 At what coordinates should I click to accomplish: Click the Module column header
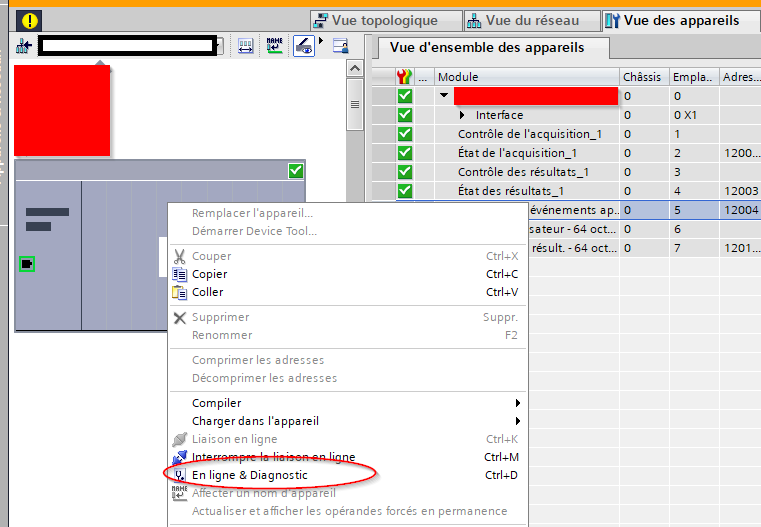click(x=527, y=77)
